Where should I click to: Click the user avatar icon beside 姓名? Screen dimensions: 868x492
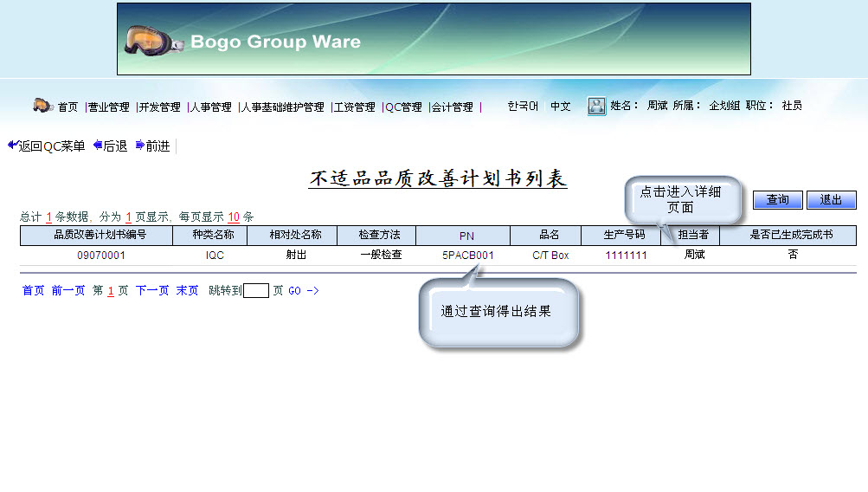click(x=596, y=106)
